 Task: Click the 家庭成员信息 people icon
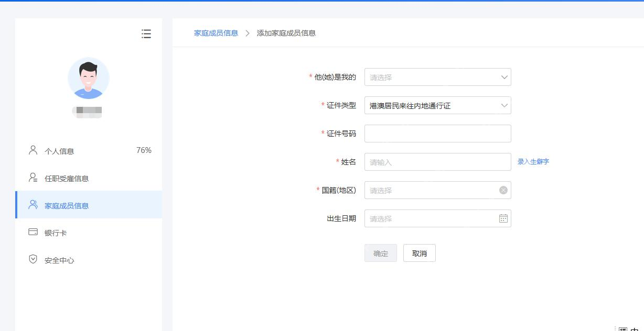pos(33,205)
